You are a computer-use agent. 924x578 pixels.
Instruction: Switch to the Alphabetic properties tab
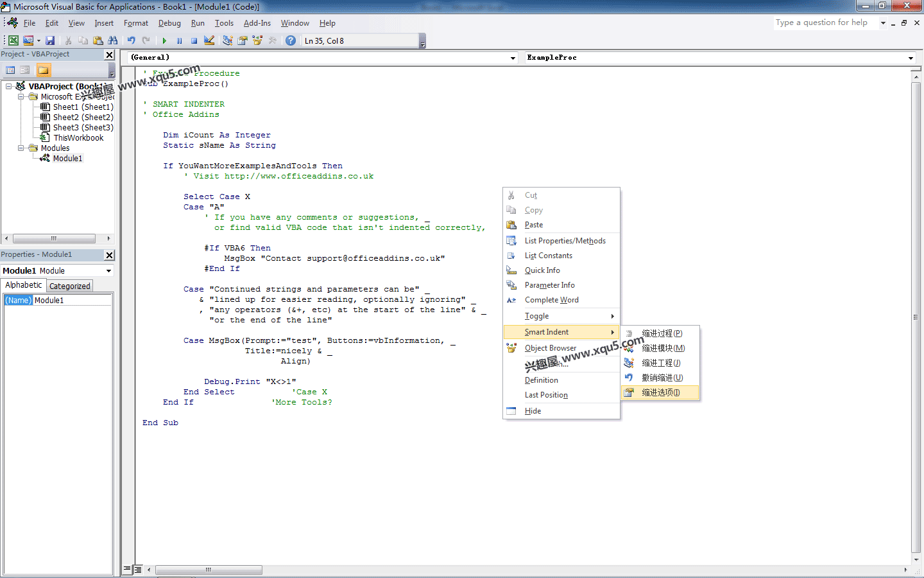(24, 285)
